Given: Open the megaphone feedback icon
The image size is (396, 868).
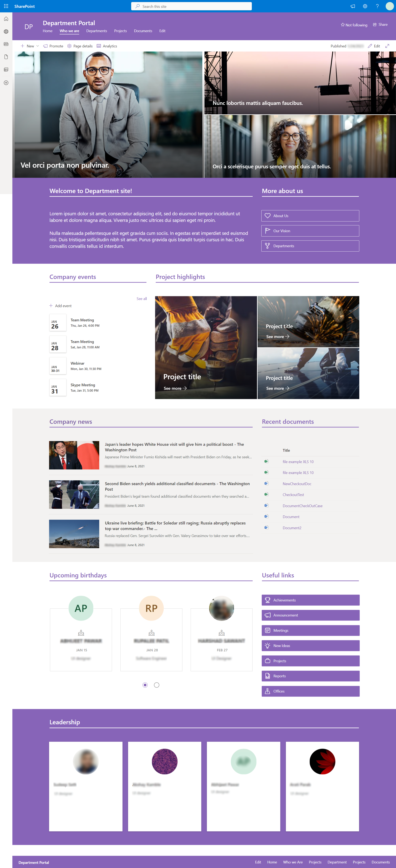Looking at the screenshot, I should tap(352, 6).
